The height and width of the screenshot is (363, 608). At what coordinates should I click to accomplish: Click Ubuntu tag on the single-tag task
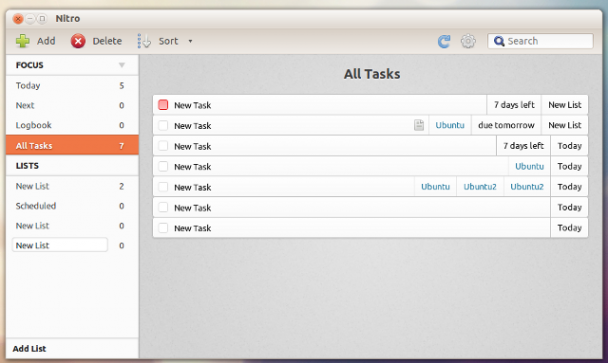pos(529,166)
